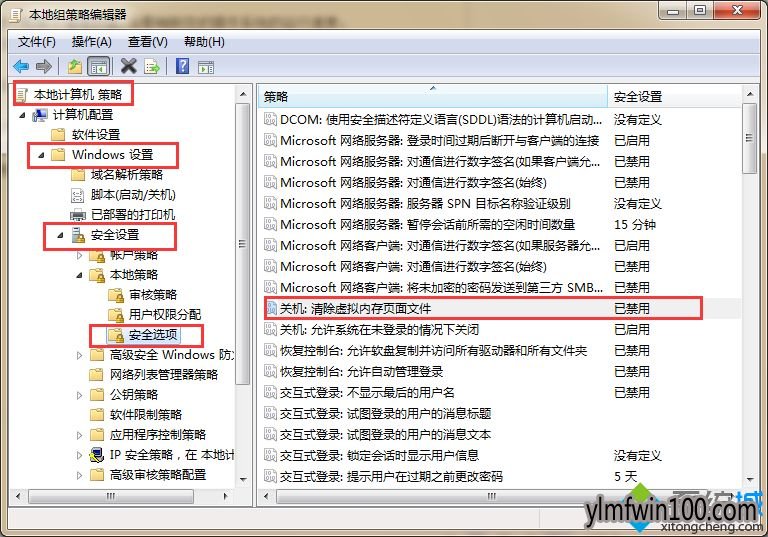Click the 计算机配置 computer icon
Viewport: 768px width, 537px height.
pyautogui.click(x=40, y=115)
